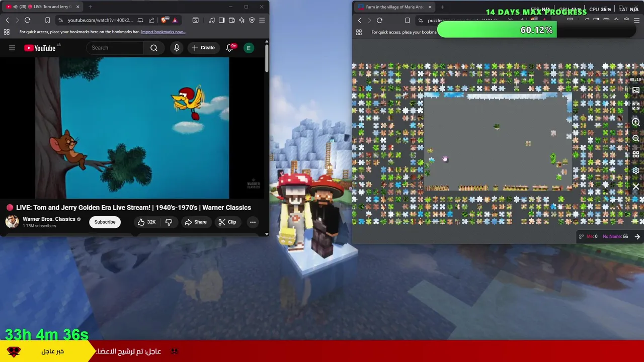The width and height of the screenshot is (644, 362).
Task: Open the Brave Wallet icon
Action: [231, 20]
